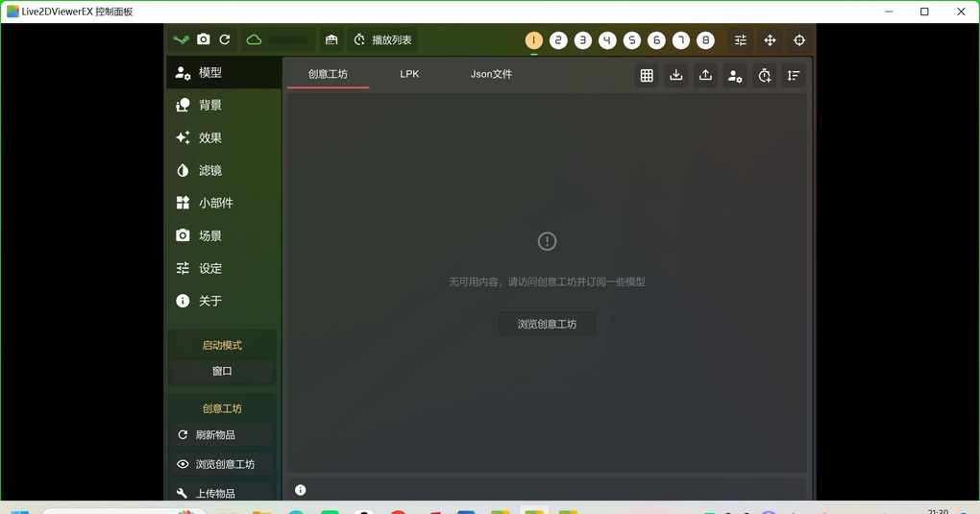The image size is (980, 514).
Task: Click the move arrows icon at top right
Action: (x=770, y=40)
